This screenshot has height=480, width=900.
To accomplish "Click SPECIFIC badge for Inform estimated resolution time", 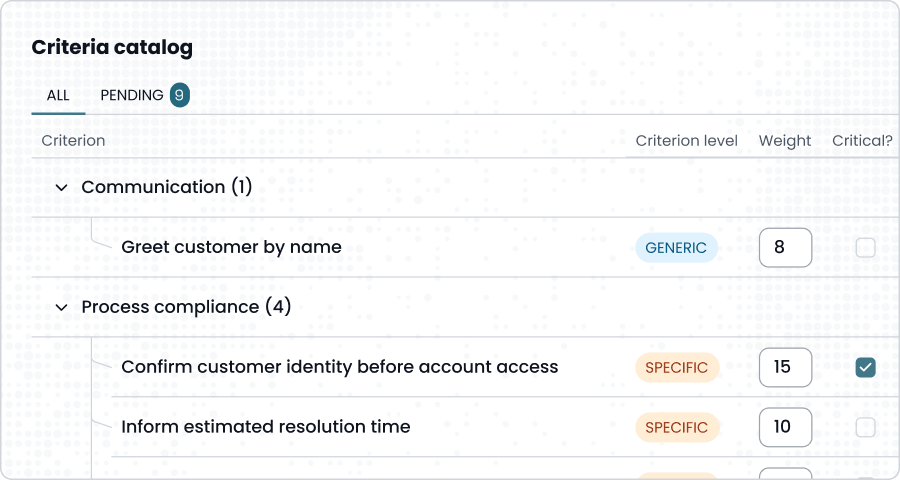I will [x=676, y=428].
